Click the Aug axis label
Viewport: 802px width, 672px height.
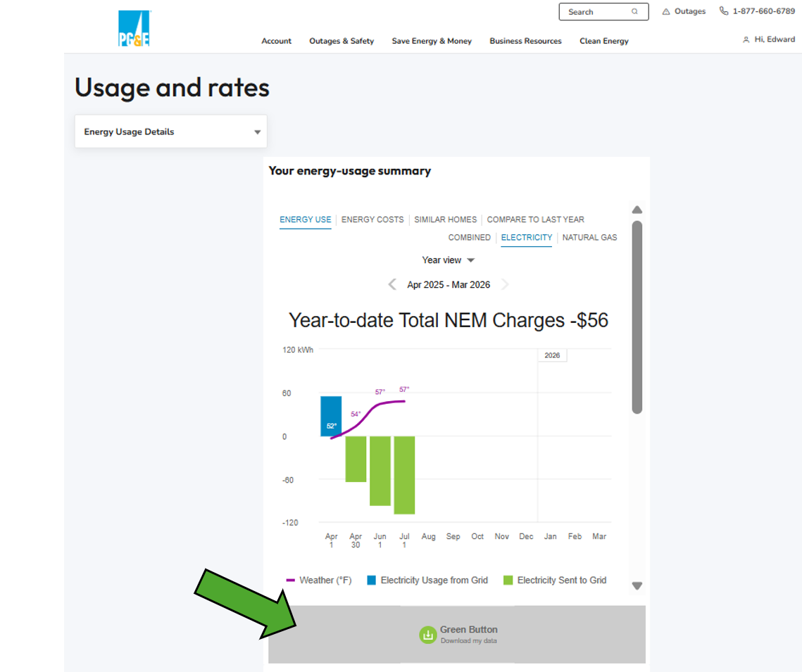point(428,537)
